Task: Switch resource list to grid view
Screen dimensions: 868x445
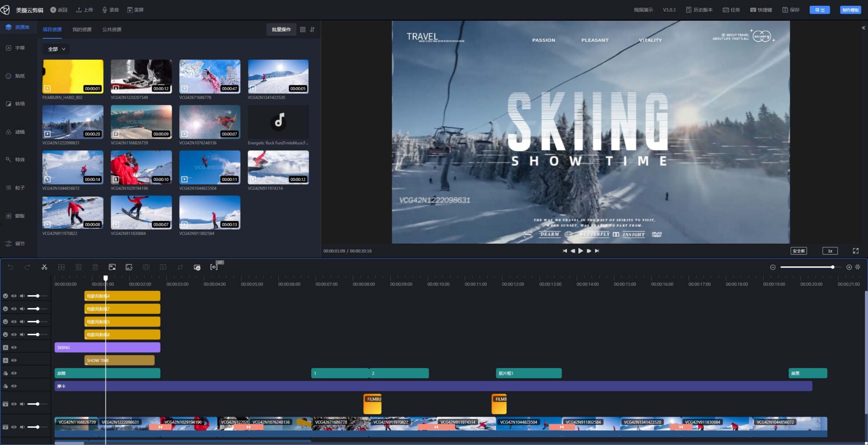Action: [x=303, y=30]
